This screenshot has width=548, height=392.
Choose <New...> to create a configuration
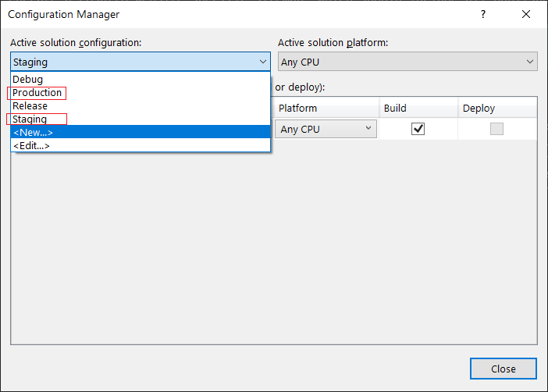[34, 133]
